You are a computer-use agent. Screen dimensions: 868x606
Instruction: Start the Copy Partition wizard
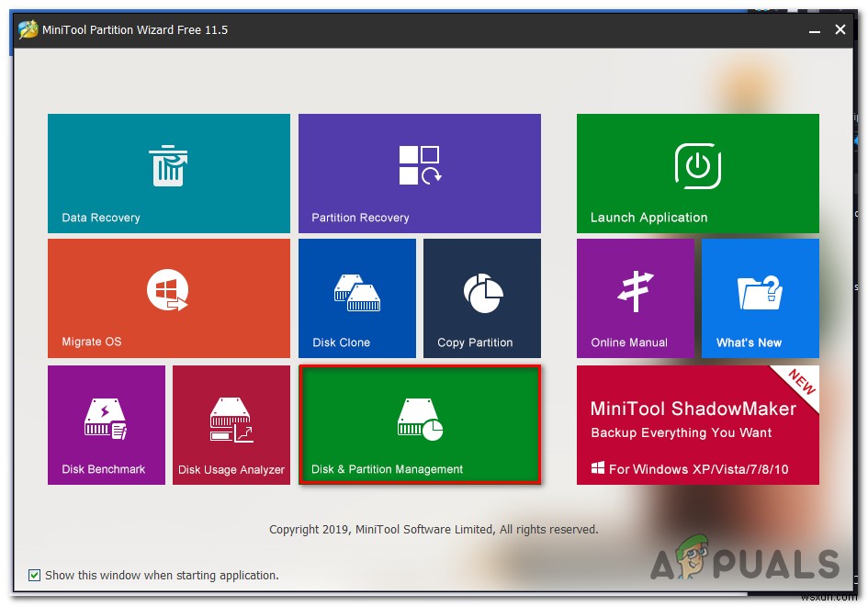481,297
